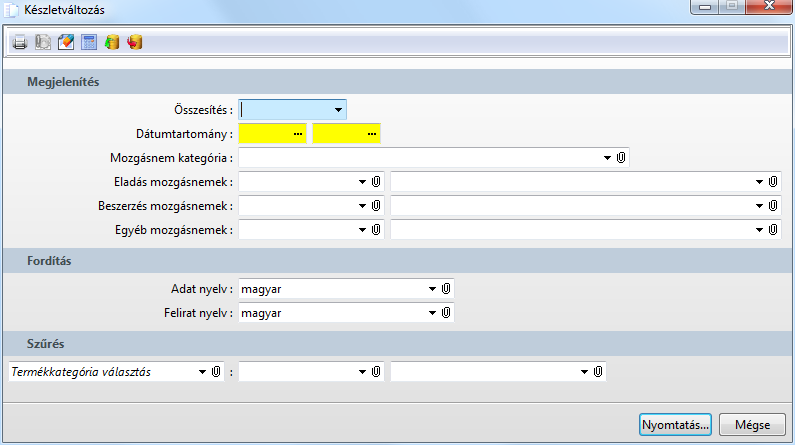Click paperclip on first Beszerzés mozgásnemek field

[376, 206]
